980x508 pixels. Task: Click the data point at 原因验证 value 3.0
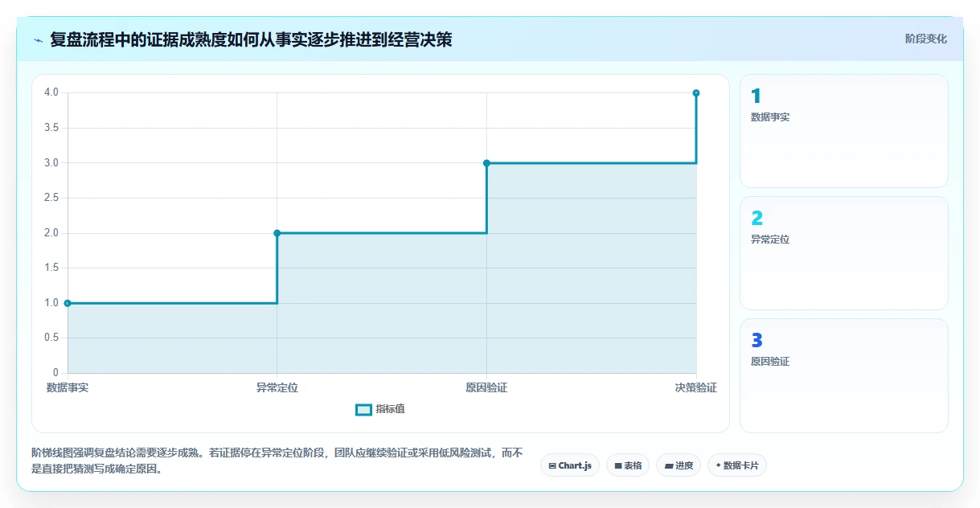click(x=486, y=163)
